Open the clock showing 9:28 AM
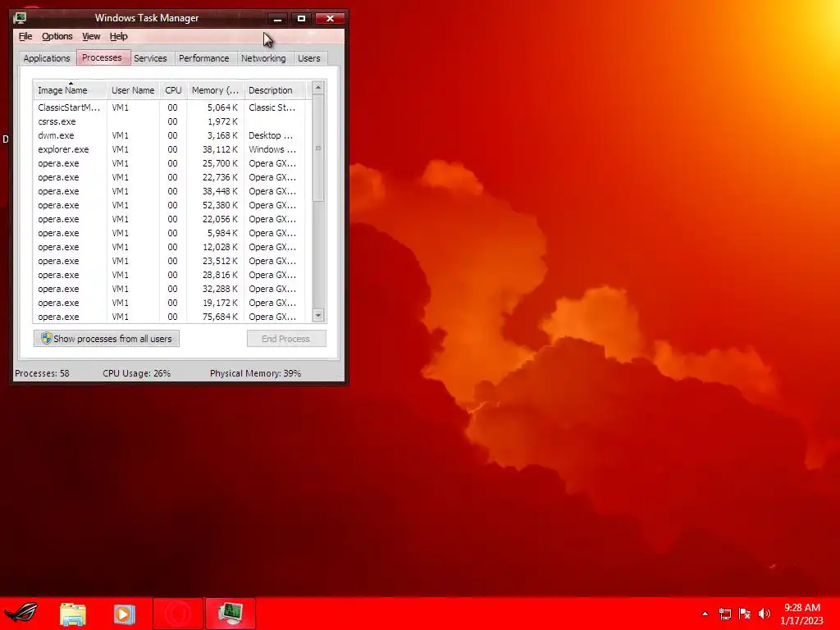Viewport: 840px width, 630px height. 801,614
